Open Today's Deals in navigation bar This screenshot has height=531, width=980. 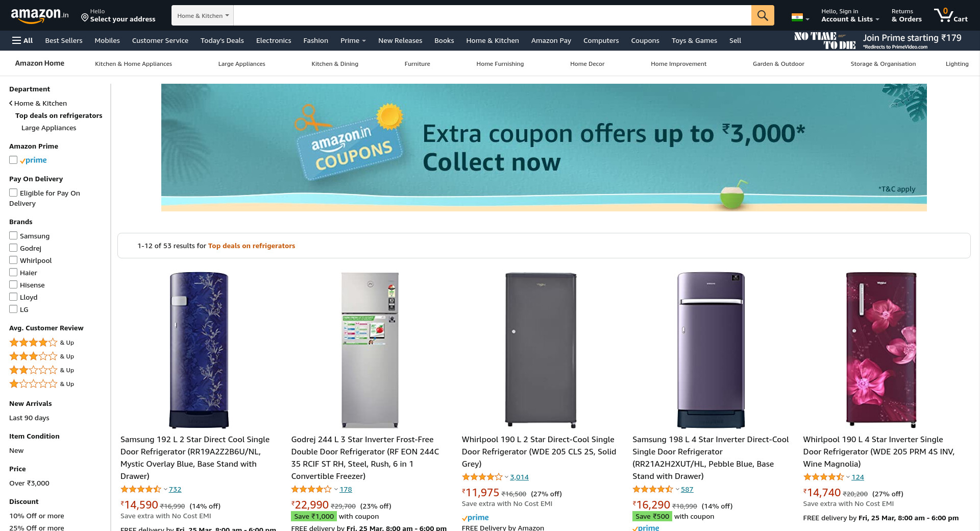[x=222, y=40]
